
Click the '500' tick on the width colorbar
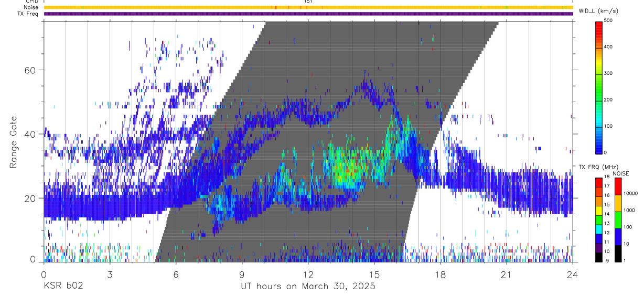(609, 21)
